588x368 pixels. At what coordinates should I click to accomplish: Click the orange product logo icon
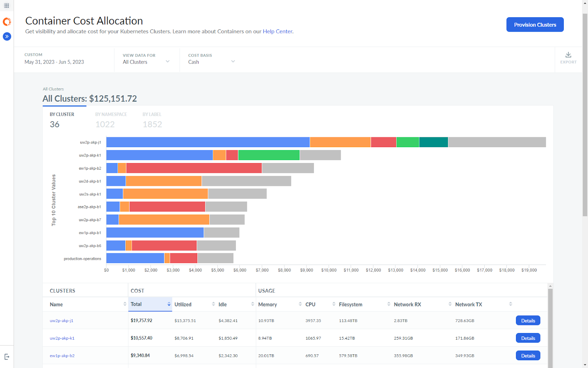pos(7,22)
